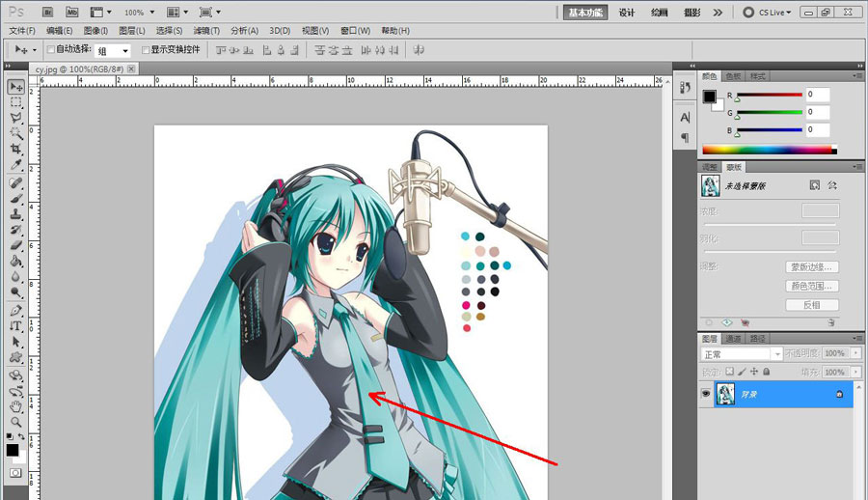Select the Hand tool

pyautogui.click(x=16, y=407)
